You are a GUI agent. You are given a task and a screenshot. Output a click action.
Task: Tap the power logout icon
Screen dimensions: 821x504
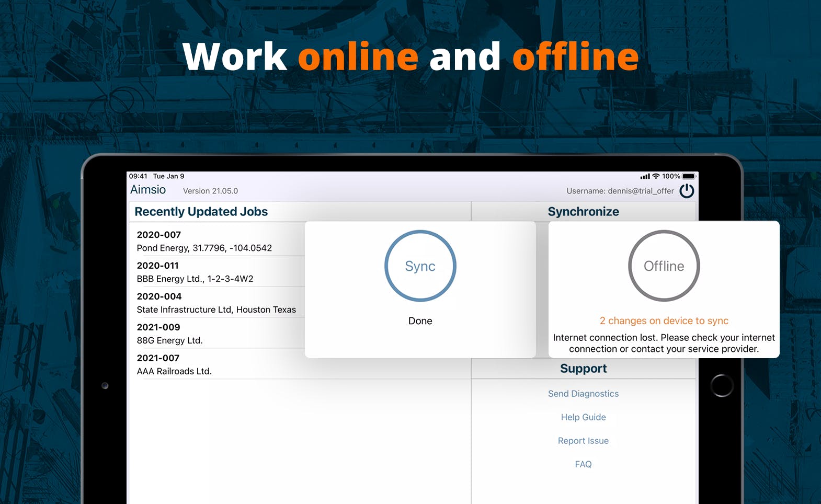point(687,191)
